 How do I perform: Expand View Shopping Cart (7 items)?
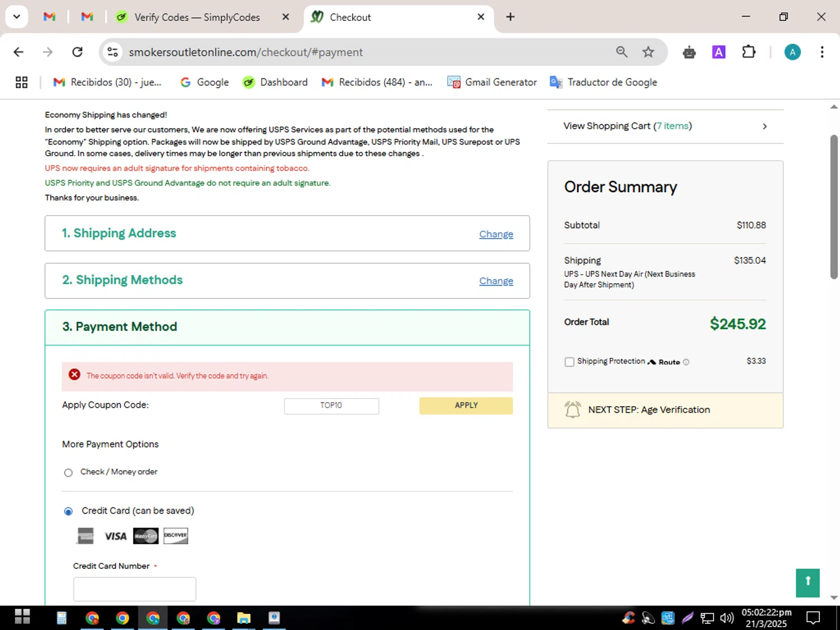tap(665, 127)
